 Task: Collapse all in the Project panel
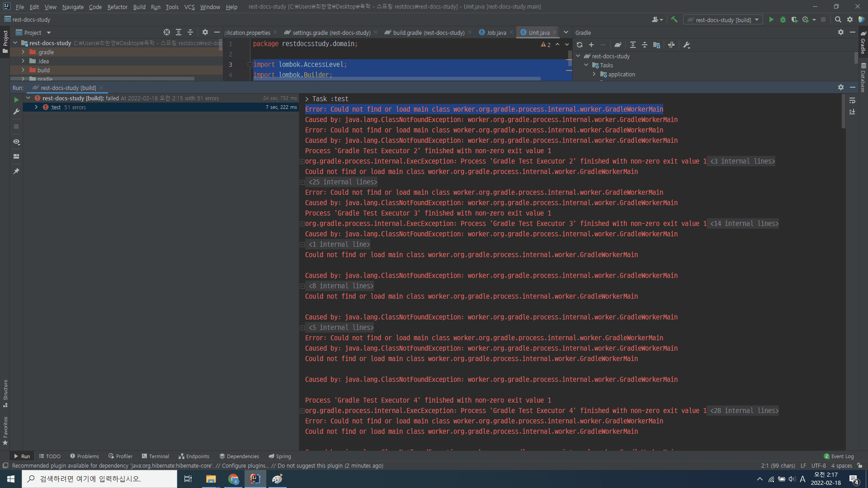[x=190, y=32]
